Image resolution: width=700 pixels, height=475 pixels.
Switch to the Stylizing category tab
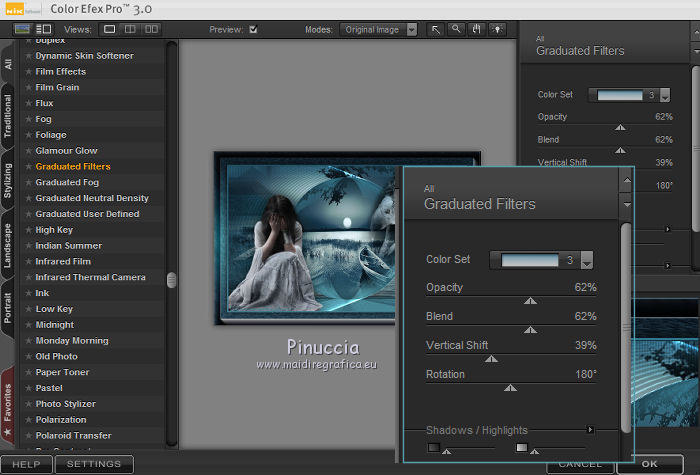pyautogui.click(x=8, y=180)
